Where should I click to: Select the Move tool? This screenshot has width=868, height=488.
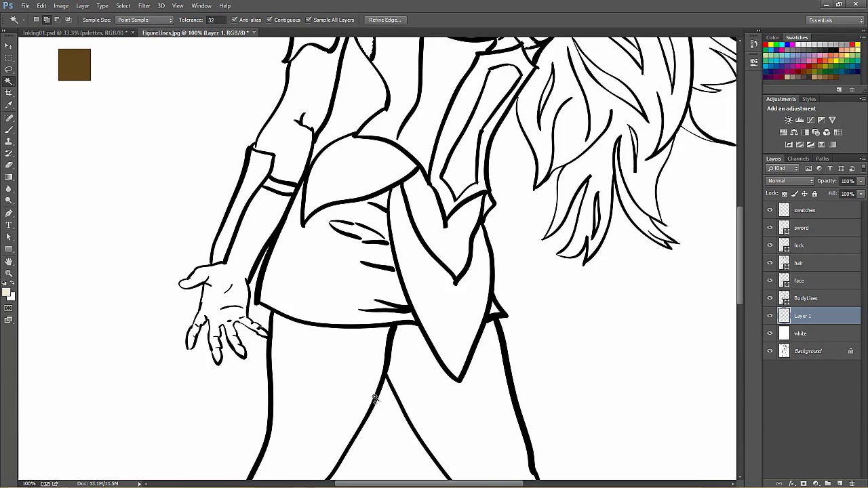click(x=9, y=45)
